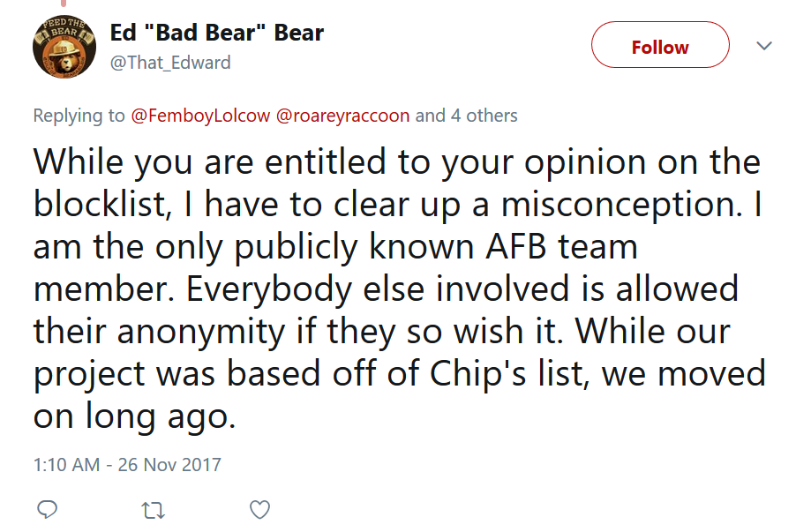Screen dimensions: 796x532
Task: Click the word "anonymity" in the tweet
Action: click(x=201, y=333)
